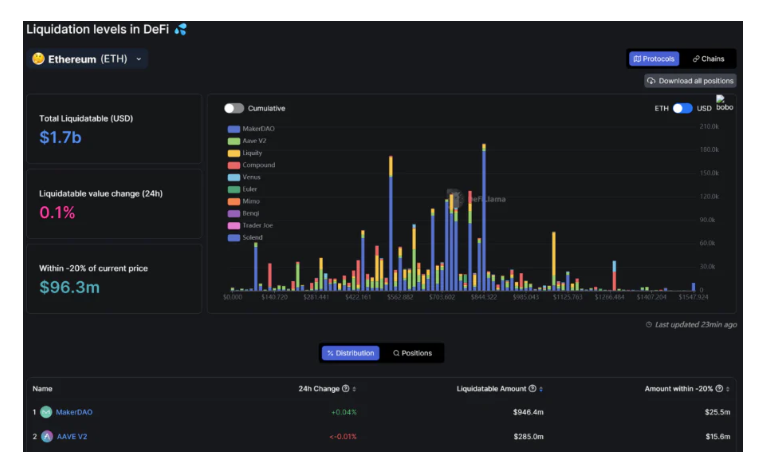Screen dimensions: 761x467
Task: Click the Name column header
Action: (x=42, y=388)
